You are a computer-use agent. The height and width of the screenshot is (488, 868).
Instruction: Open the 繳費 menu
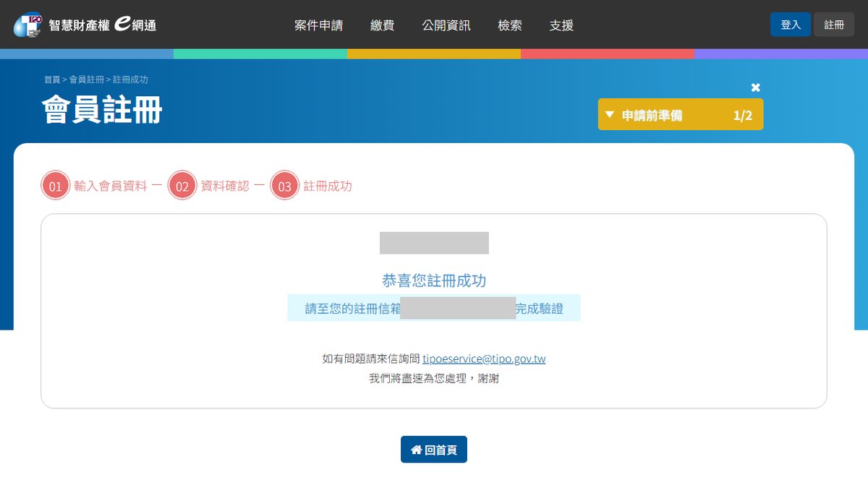tap(382, 25)
